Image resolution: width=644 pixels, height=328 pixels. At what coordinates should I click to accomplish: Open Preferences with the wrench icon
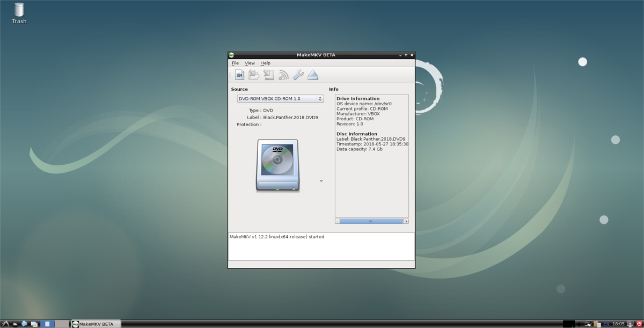click(298, 75)
